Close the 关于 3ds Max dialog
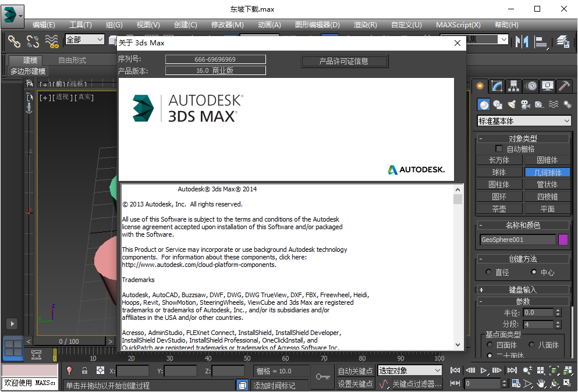The height and width of the screenshot is (392, 578). pyautogui.click(x=458, y=43)
